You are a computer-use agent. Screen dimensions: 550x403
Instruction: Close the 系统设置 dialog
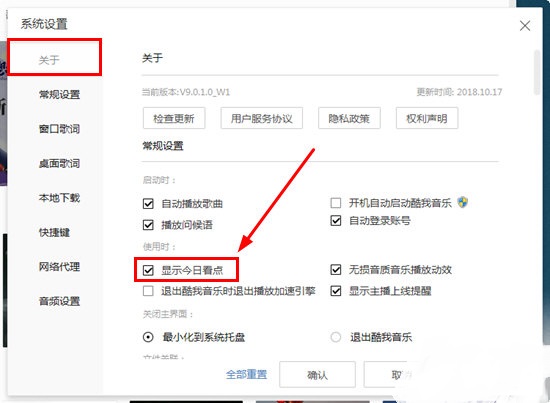coord(525,26)
